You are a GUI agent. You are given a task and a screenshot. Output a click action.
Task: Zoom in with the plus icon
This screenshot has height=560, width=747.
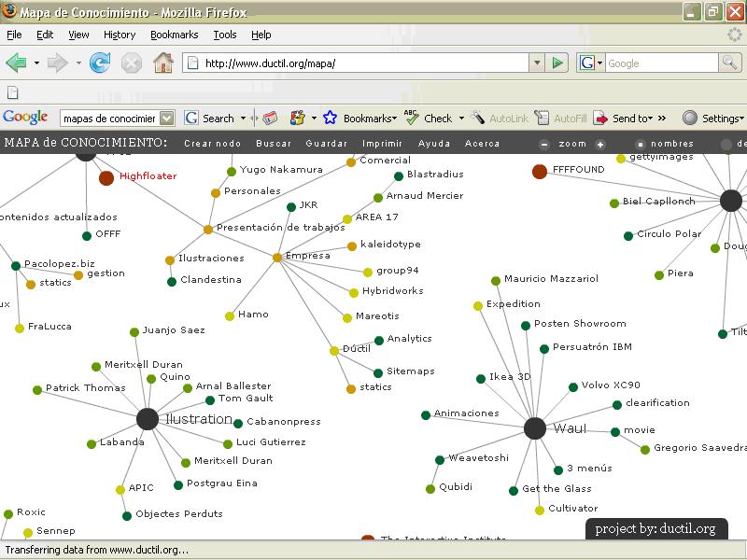coord(600,145)
